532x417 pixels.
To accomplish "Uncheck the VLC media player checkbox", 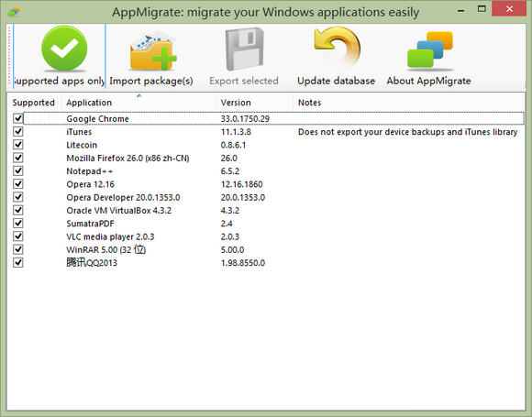I will point(18,236).
